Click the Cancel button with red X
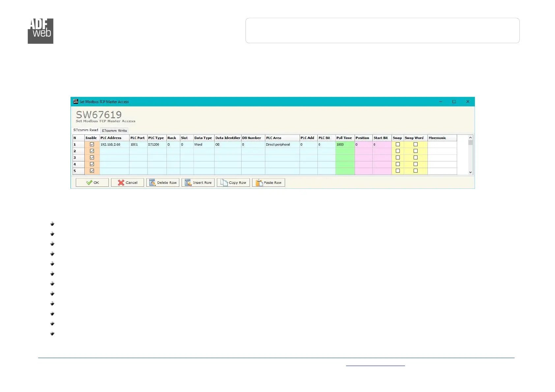 128,182
